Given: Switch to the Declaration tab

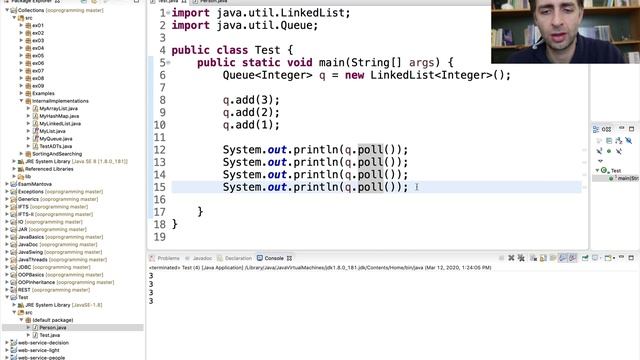Looking at the screenshot, I should click(x=234, y=258).
